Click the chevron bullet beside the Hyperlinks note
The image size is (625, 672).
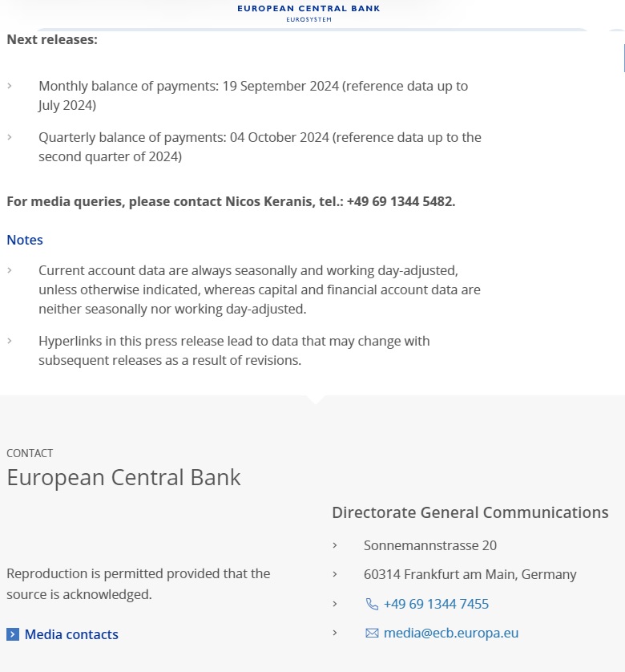(x=10, y=341)
